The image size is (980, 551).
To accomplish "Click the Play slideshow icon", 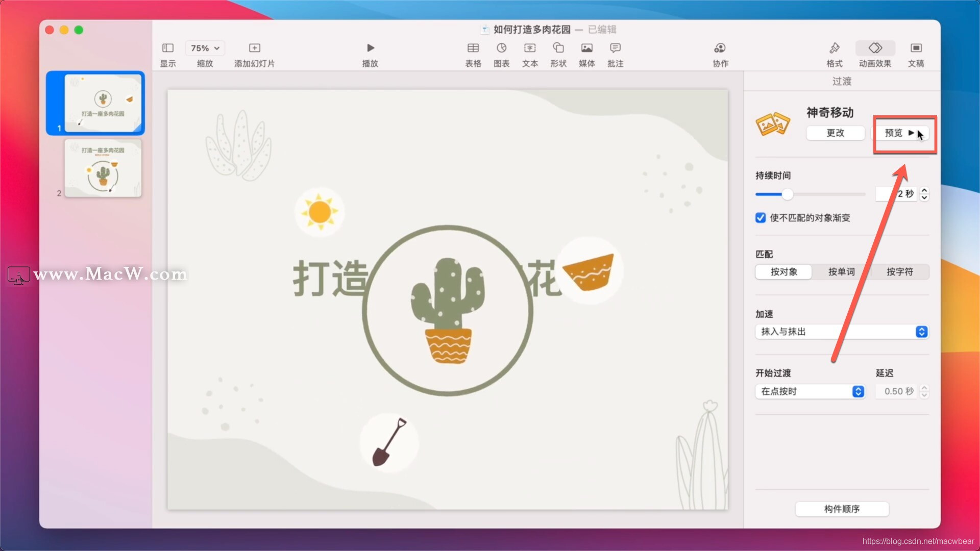I will tap(371, 48).
